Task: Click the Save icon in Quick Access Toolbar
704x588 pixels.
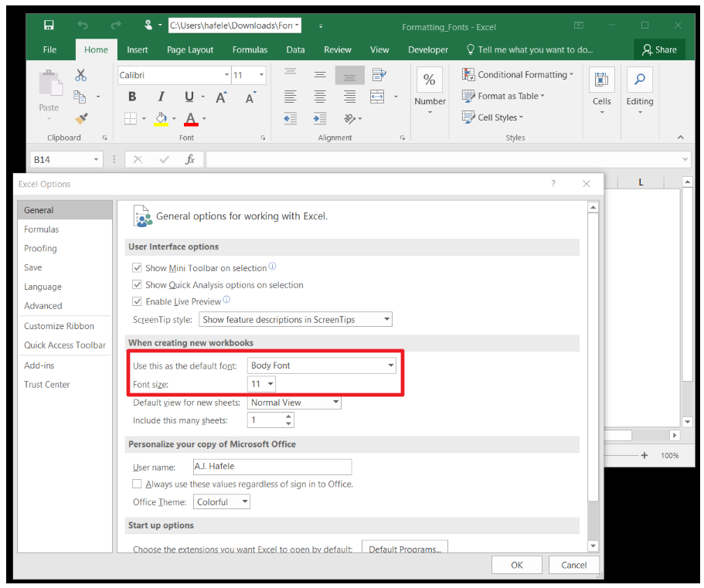Action: tap(49, 25)
